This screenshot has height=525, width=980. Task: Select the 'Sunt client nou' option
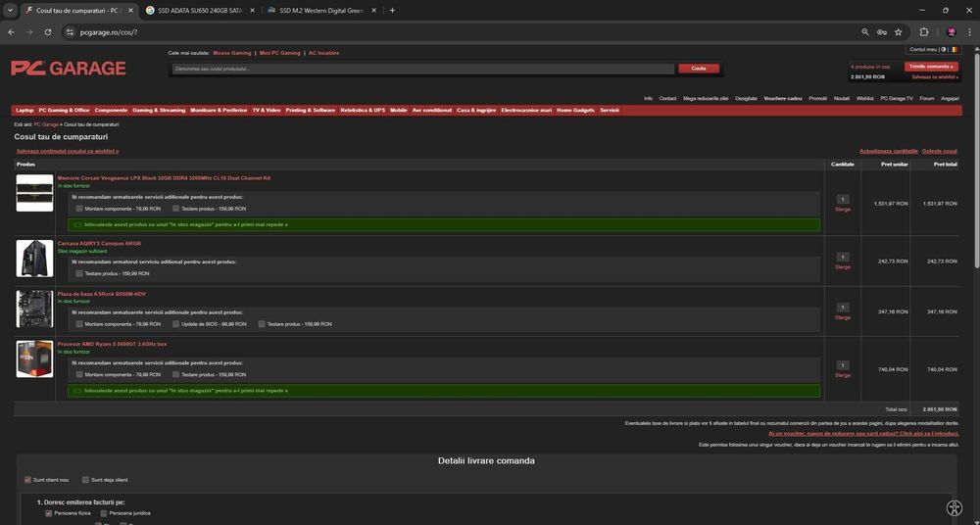(27, 480)
